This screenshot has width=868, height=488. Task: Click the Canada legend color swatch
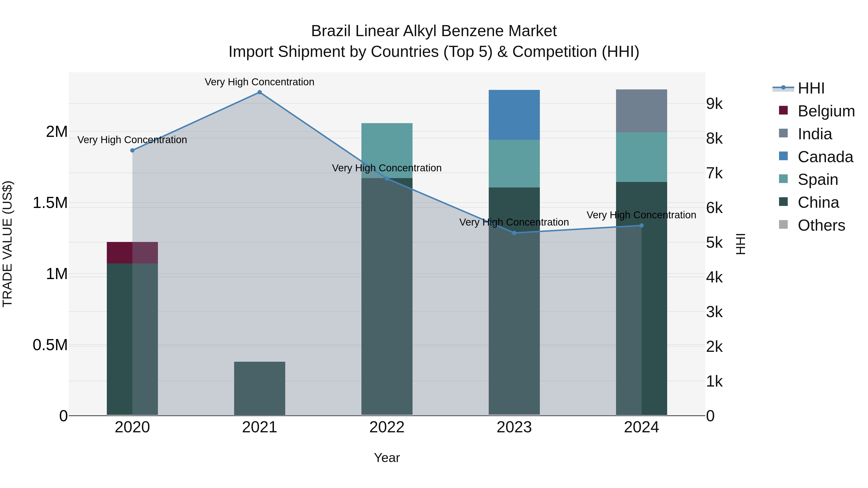tap(783, 156)
